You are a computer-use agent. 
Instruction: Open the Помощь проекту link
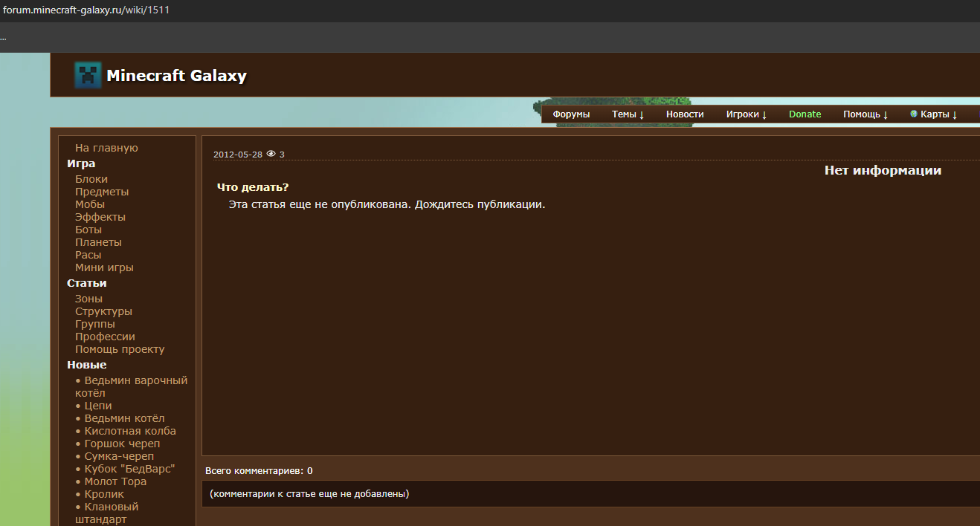pos(120,349)
